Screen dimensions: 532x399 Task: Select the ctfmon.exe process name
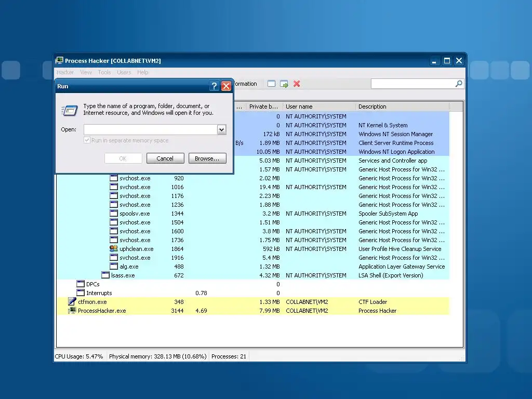[x=92, y=302]
